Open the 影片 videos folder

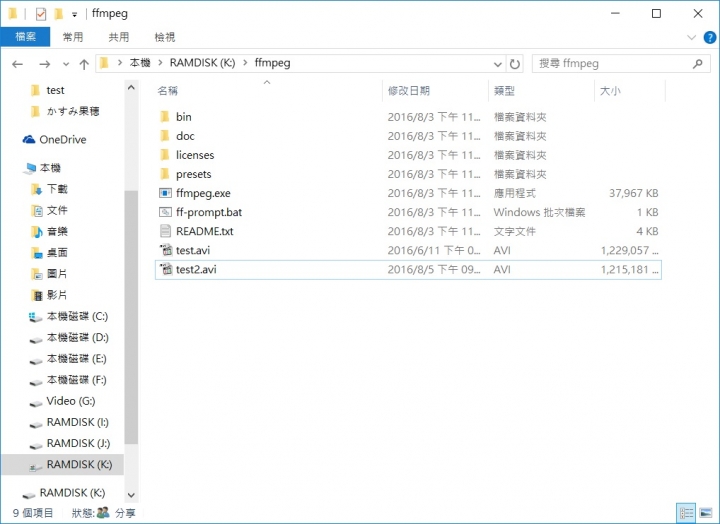(57, 295)
